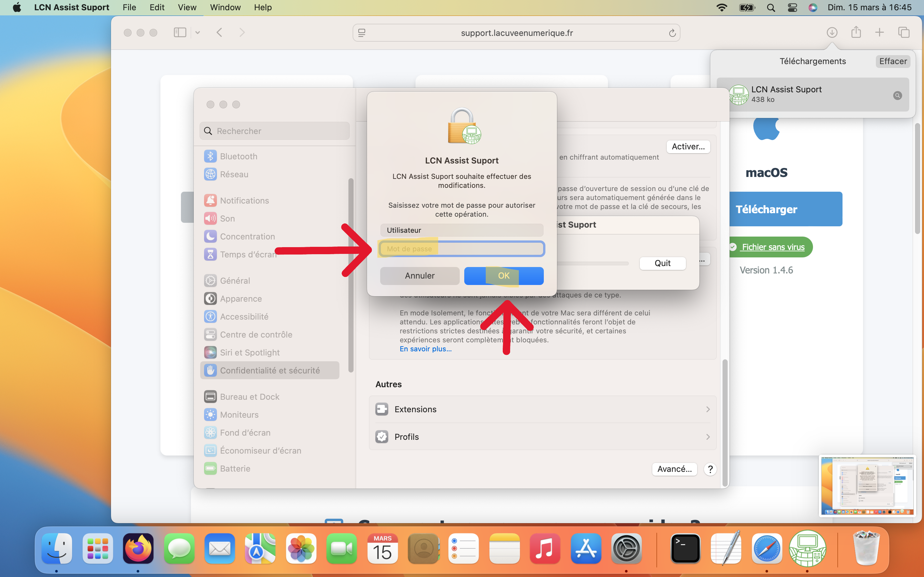Open the tab overview icon in Safari
Screen dimensions: 924x577
[904, 32]
